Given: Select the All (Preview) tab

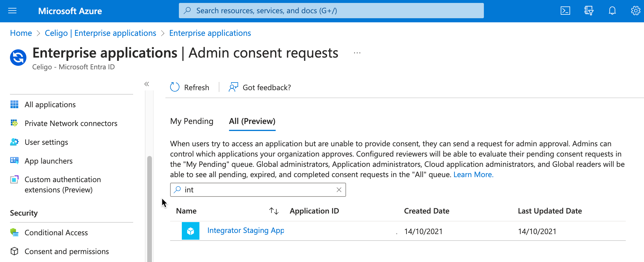Looking at the screenshot, I should (252, 121).
